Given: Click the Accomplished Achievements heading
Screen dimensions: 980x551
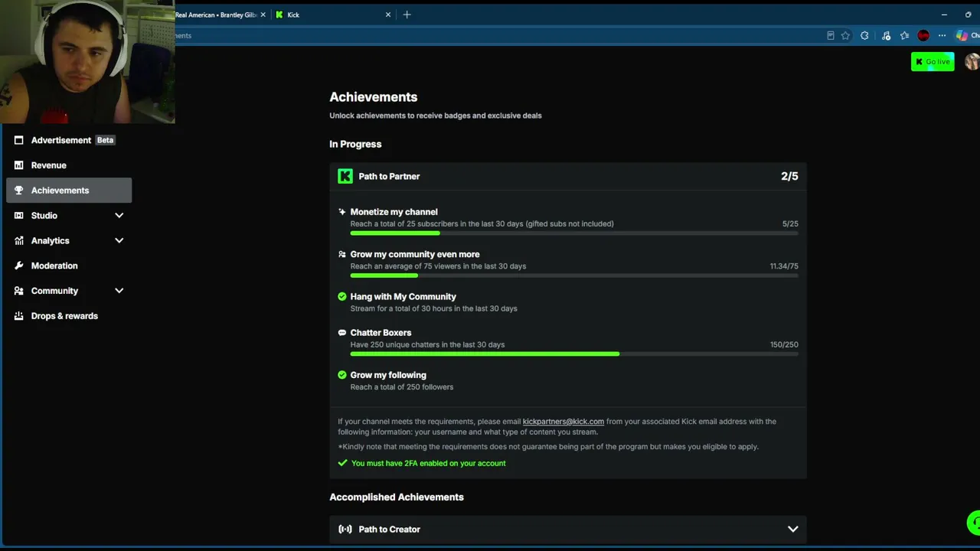Looking at the screenshot, I should (x=397, y=497).
